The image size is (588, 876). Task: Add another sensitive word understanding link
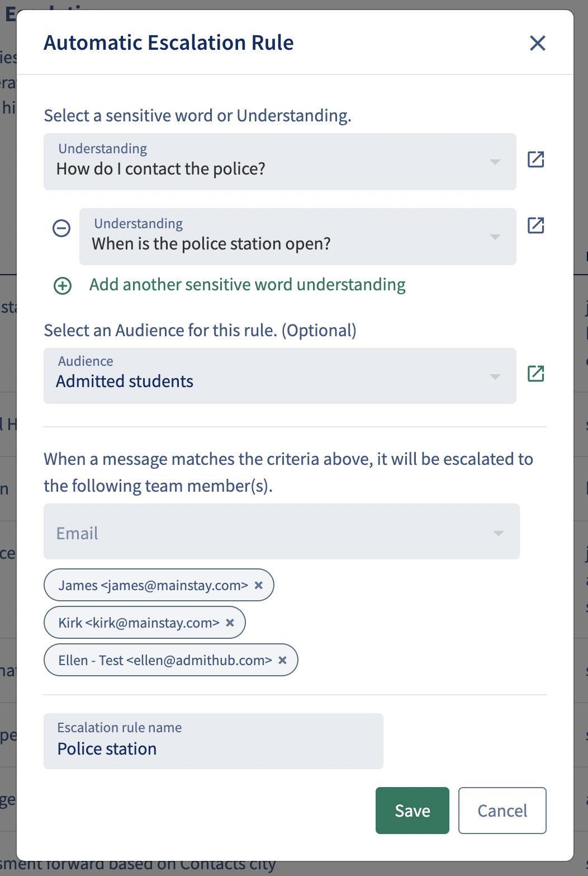pyautogui.click(x=248, y=285)
